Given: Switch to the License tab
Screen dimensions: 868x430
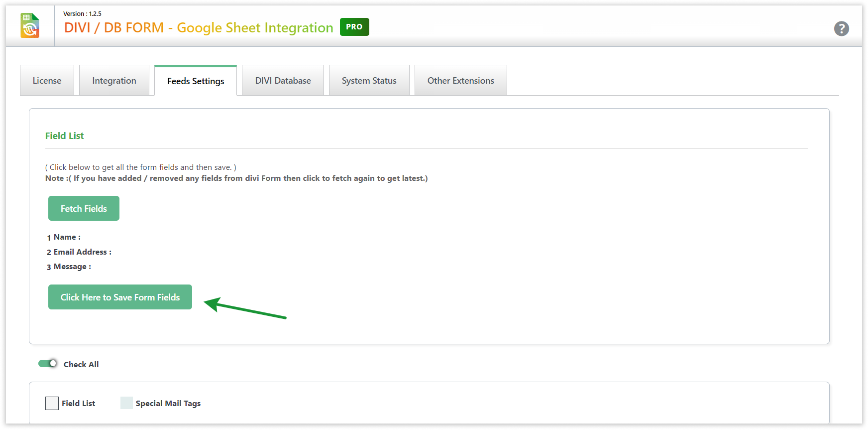Looking at the screenshot, I should coord(47,81).
